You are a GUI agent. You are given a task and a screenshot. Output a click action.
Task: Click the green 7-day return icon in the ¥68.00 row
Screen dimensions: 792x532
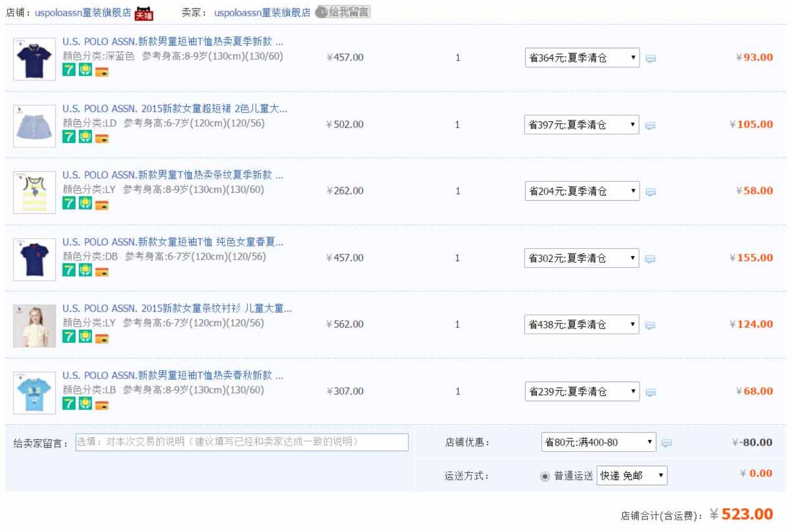pos(69,403)
